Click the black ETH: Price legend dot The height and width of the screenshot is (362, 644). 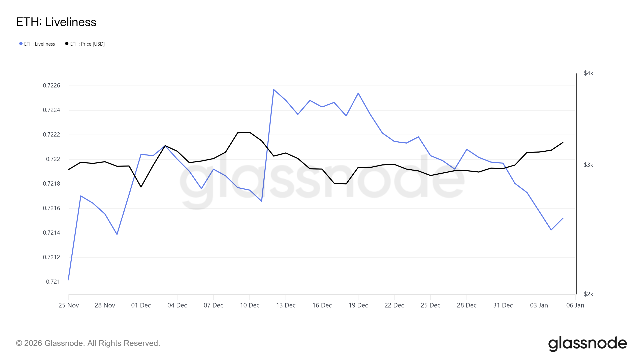[x=67, y=44]
